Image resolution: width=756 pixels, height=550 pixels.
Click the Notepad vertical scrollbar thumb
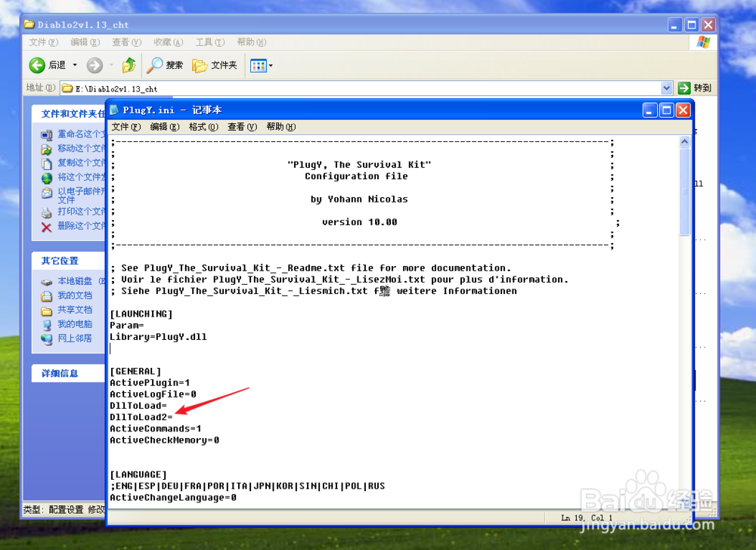685,191
